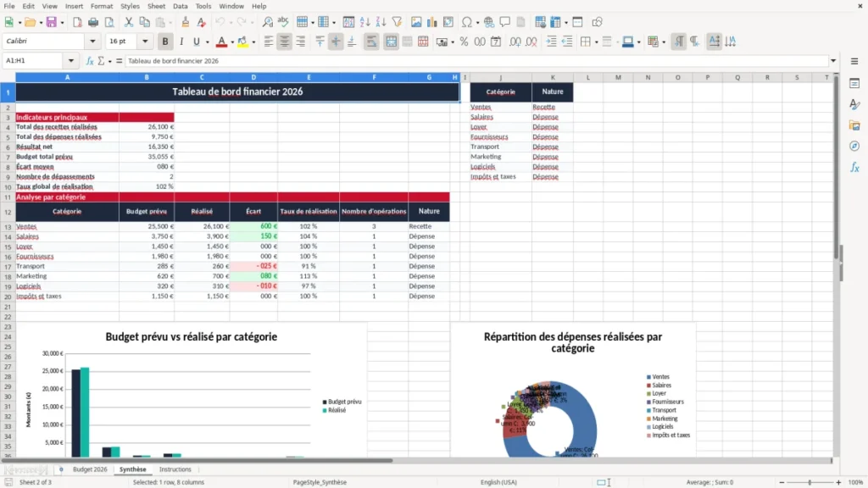Clear direct formatting icon

(202, 22)
